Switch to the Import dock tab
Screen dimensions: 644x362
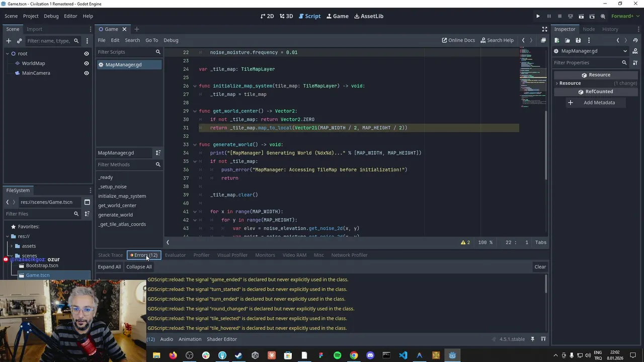tap(34, 29)
